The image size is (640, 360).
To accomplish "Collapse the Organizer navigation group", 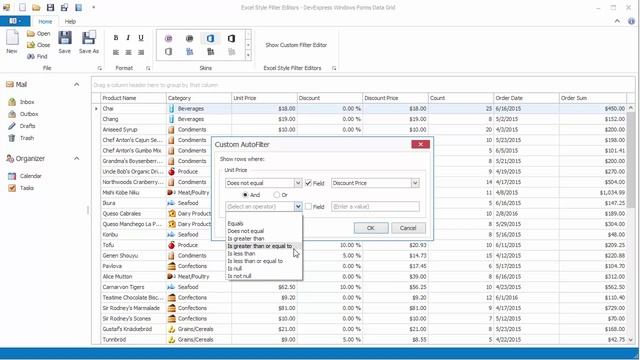I will pyautogui.click(x=76, y=158).
